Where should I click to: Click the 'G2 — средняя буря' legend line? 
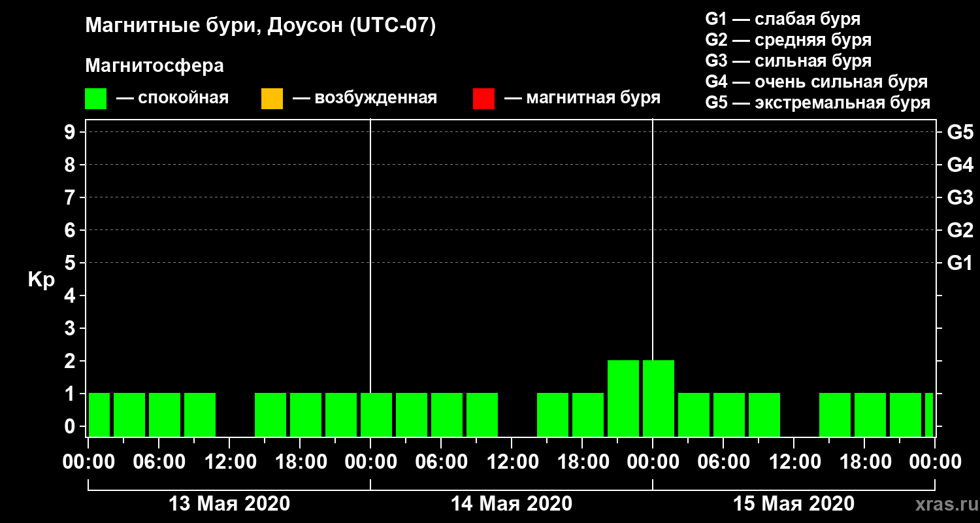[789, 40]
